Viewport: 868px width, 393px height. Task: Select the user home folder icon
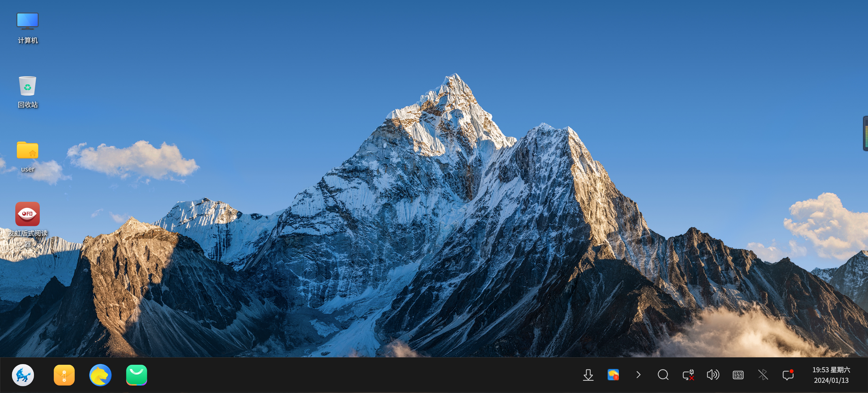28,150
